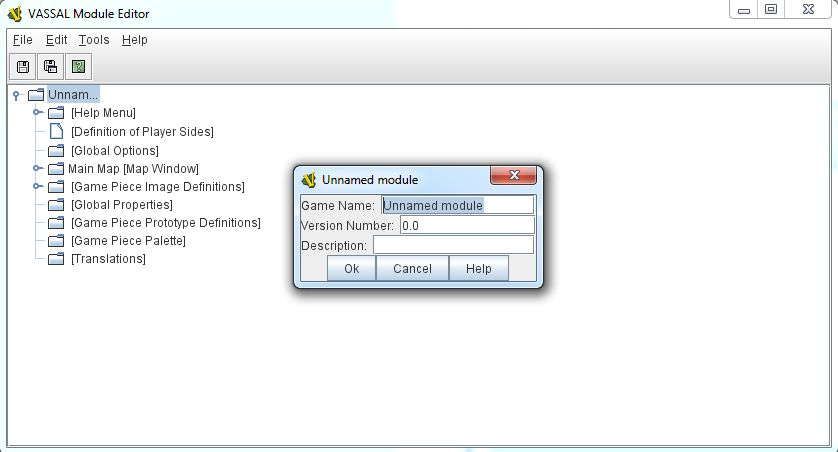
Task: Minimize the VASSAL Module Editor window
Action: (743, 10)
